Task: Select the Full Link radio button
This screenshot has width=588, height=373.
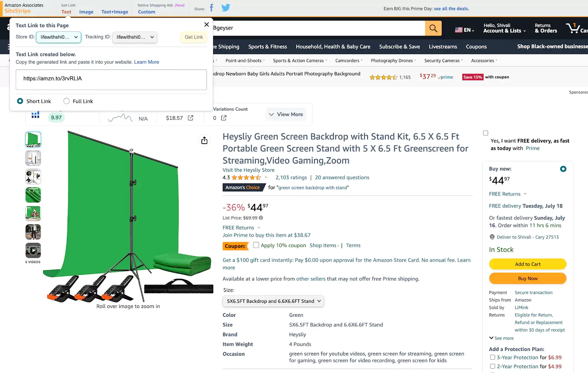Action: coord(67,101)
